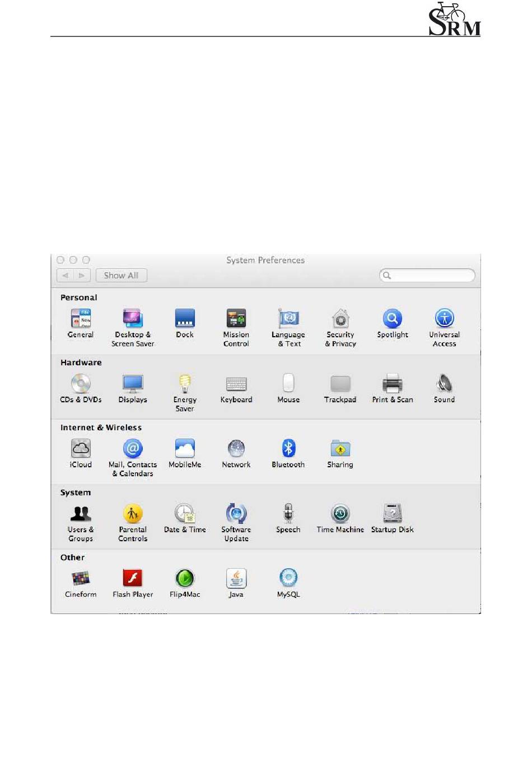Screen dimensions: 532x767
Task: Open Displays preferences
Action: 133,388
